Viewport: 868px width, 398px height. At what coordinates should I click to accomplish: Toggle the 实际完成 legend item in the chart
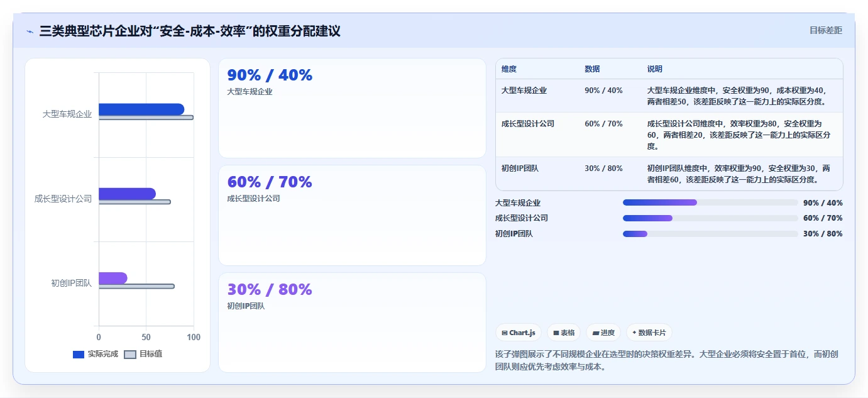[96, 354]
